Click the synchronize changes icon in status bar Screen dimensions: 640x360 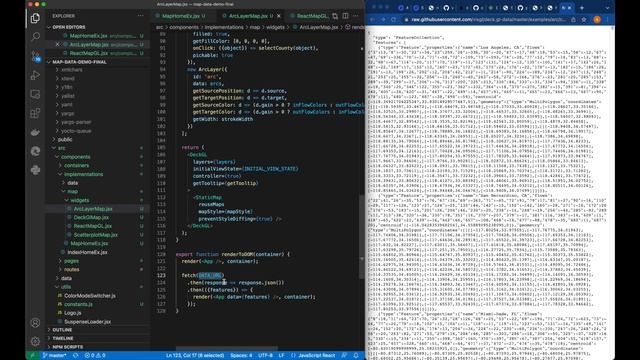[76, 356]
